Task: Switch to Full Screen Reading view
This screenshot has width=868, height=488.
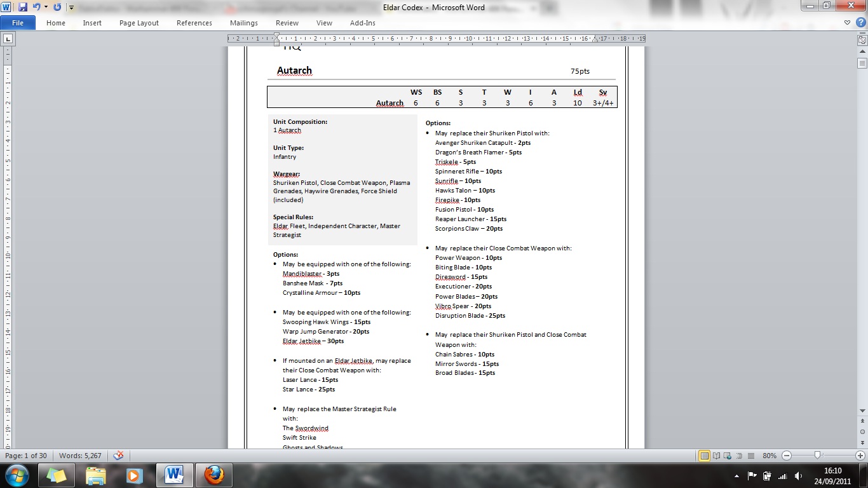Action: (x=716, y=456)
